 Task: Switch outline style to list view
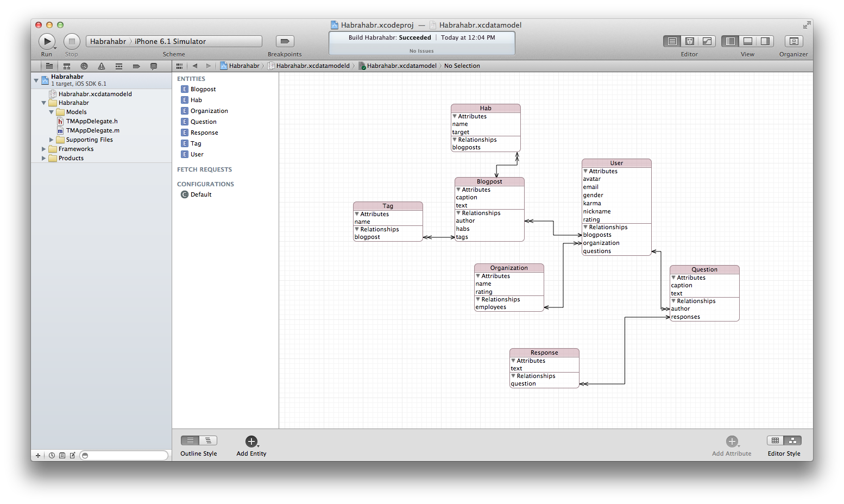pyautogui.click(x=190, y=440)
